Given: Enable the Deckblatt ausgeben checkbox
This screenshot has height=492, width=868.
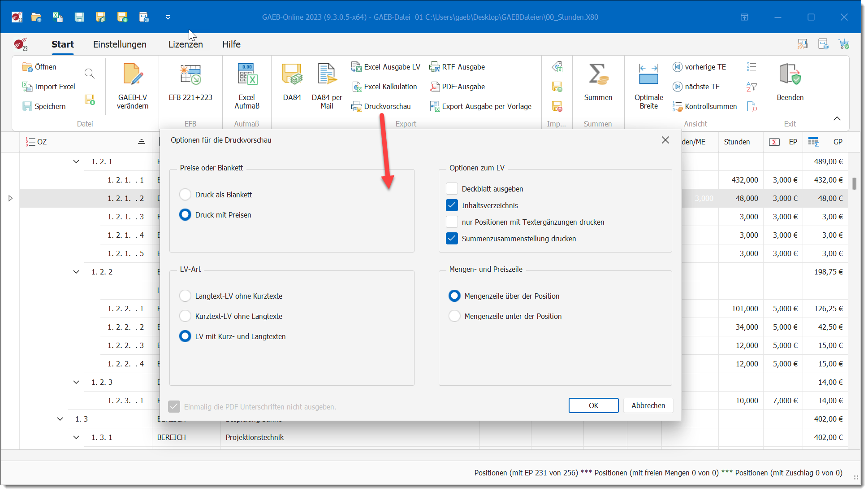Looking at the screenshot, I should [452, 189].
